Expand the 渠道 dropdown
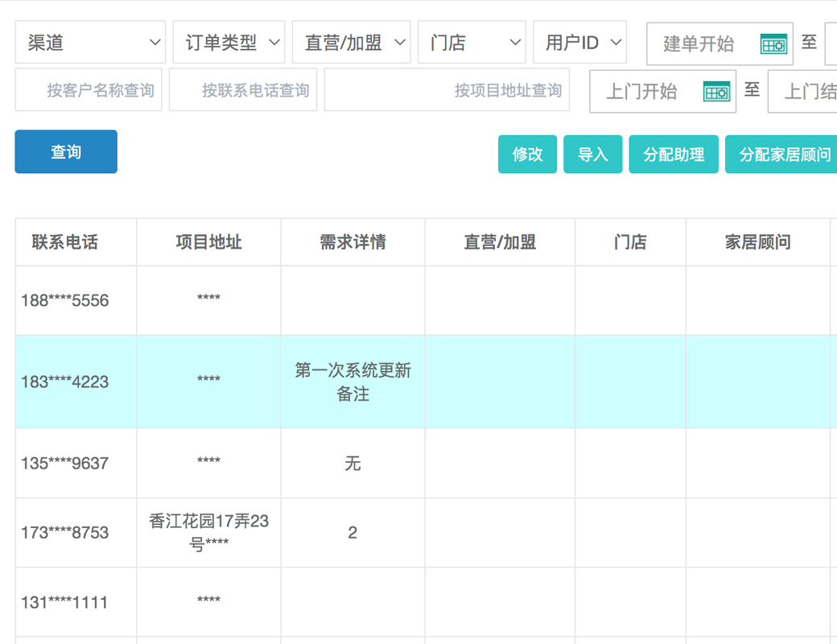 point(90,43)
